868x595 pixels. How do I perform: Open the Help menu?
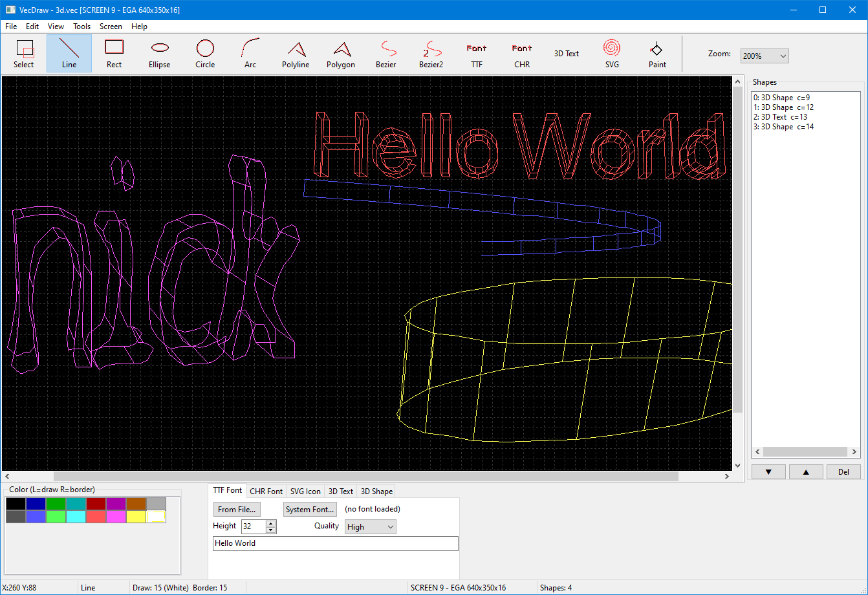tap(139, 27)
